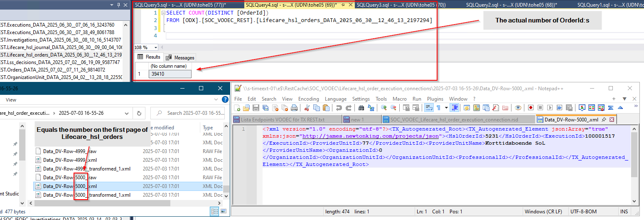Toggle synchronized vertical scrolling in Notepad++
This screenshot has width=644, height=220.
(x=406, y=108)
